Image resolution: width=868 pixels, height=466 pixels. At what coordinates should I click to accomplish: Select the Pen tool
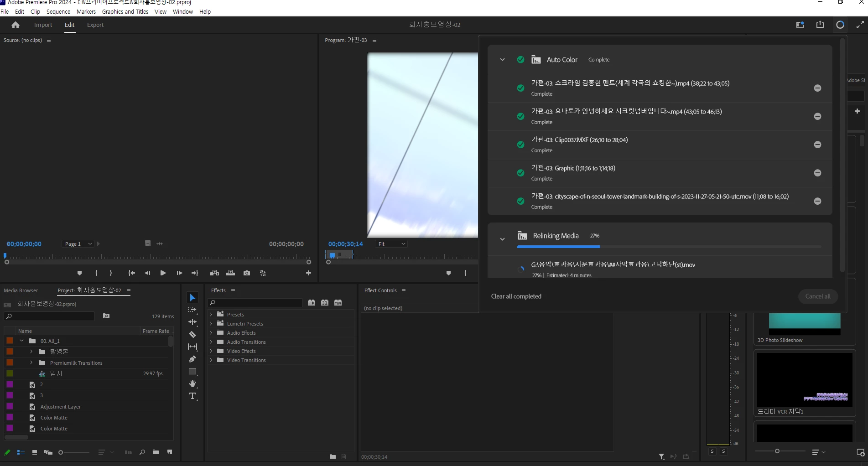[192, 359]
